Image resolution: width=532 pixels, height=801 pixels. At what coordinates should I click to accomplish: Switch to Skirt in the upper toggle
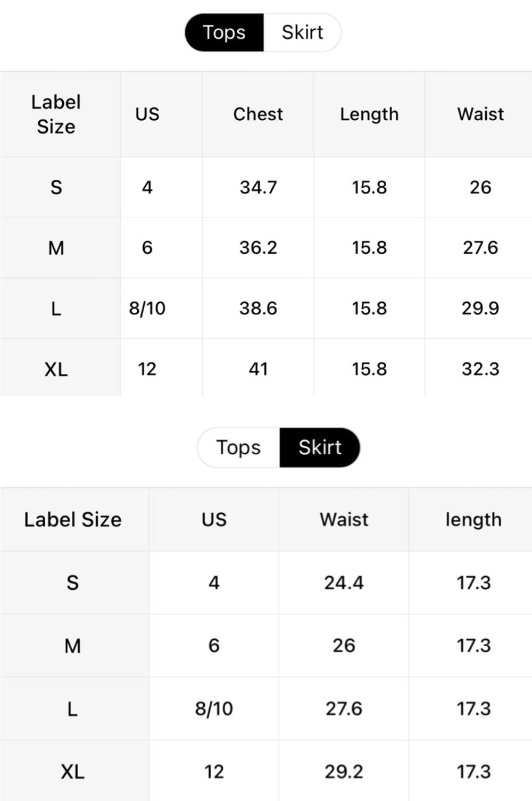point(302,32)
